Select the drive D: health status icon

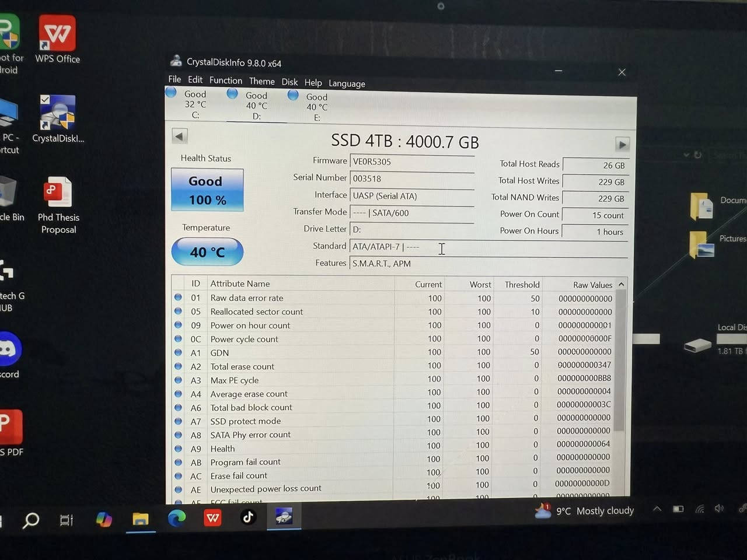coord(232,93)
